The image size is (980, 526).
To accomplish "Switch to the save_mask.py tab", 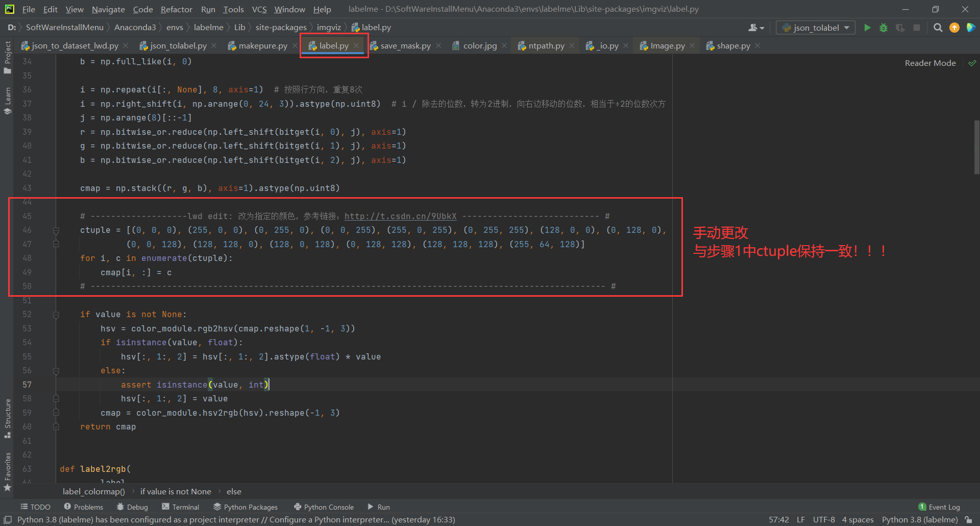I will pos(401,45).
